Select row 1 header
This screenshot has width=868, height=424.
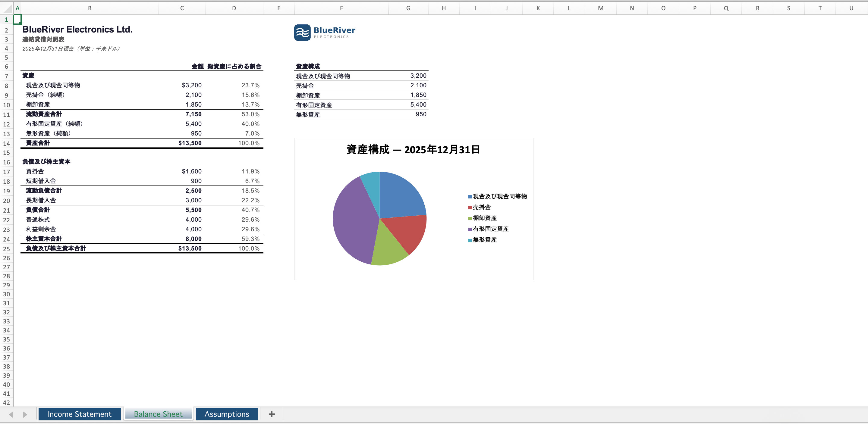coord(6,20)
